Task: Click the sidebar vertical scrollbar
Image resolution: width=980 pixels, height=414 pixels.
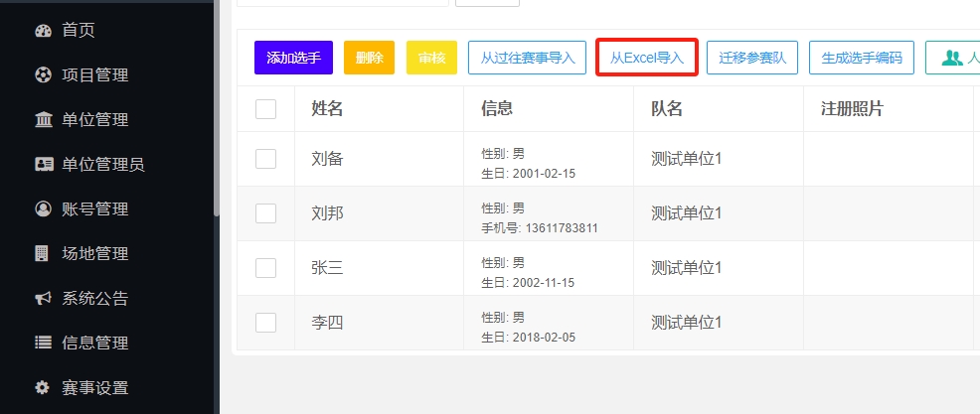Action: point(217,107)
